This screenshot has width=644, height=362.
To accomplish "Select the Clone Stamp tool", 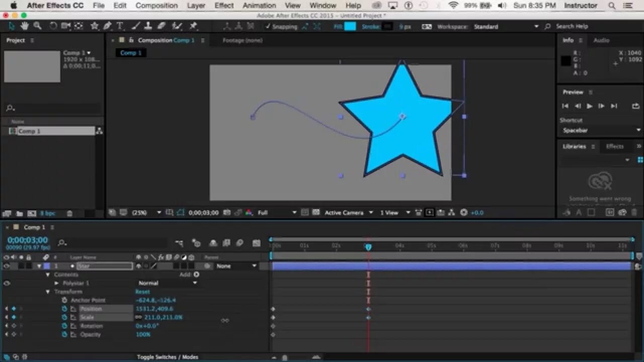I will [x=148, y=26].
